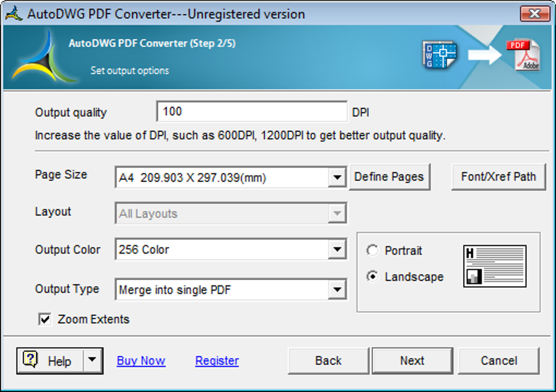Click the 'Increase the value of DPI' hint text
Screen dimensions: 556x392
tap(240, 135)
